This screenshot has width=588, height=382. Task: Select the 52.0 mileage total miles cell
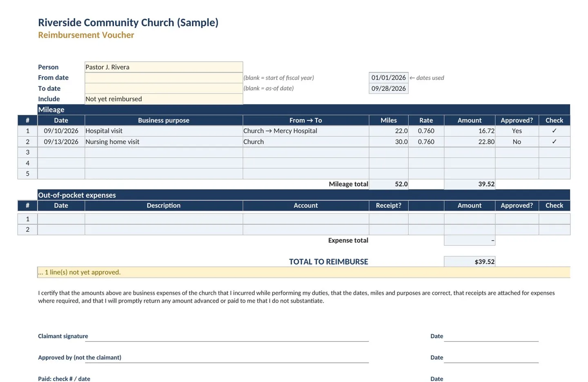(x=389, y=184)
